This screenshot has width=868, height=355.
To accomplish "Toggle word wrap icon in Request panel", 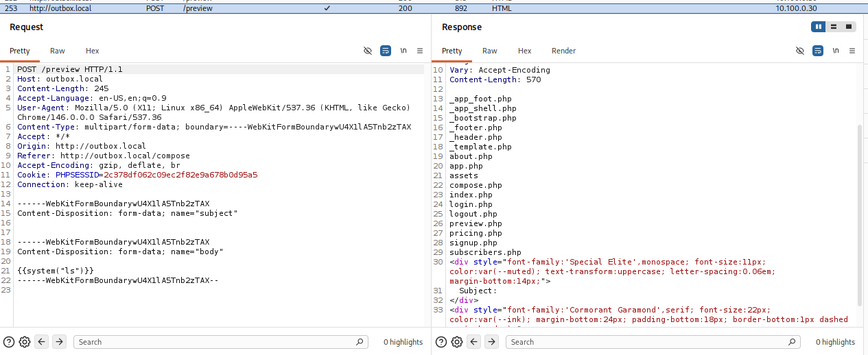I will pyautogui.click(x=386, y=51).
